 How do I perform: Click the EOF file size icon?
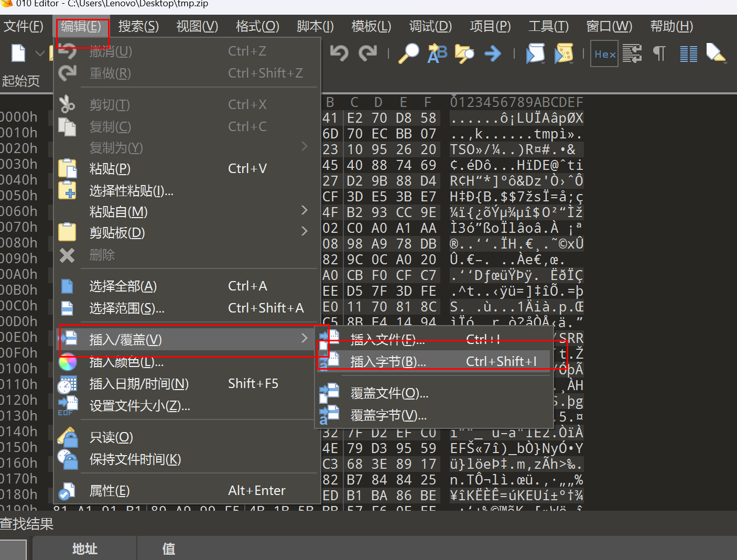pos(68,406)
